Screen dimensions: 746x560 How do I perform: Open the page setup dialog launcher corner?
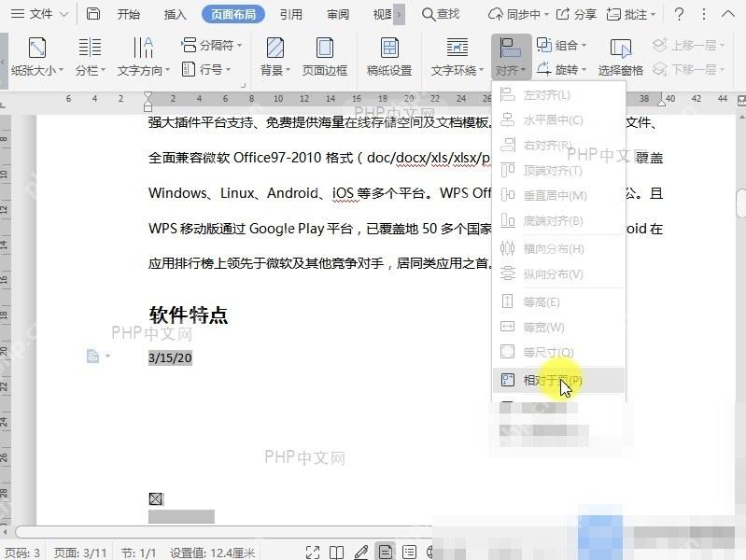point(243,85)
